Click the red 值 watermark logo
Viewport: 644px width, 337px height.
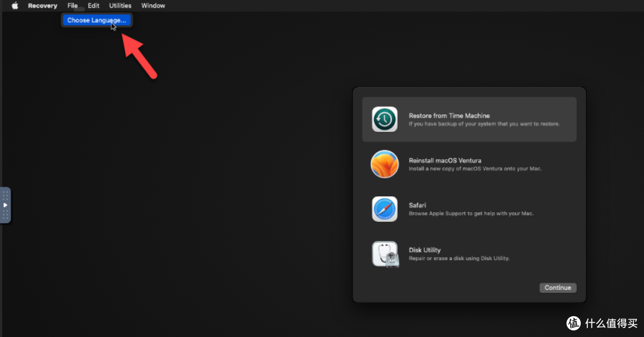(573, 323)
